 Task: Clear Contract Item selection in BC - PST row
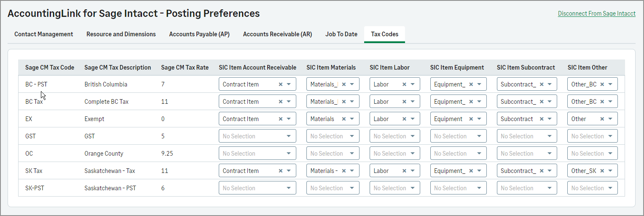coord(281,84)
